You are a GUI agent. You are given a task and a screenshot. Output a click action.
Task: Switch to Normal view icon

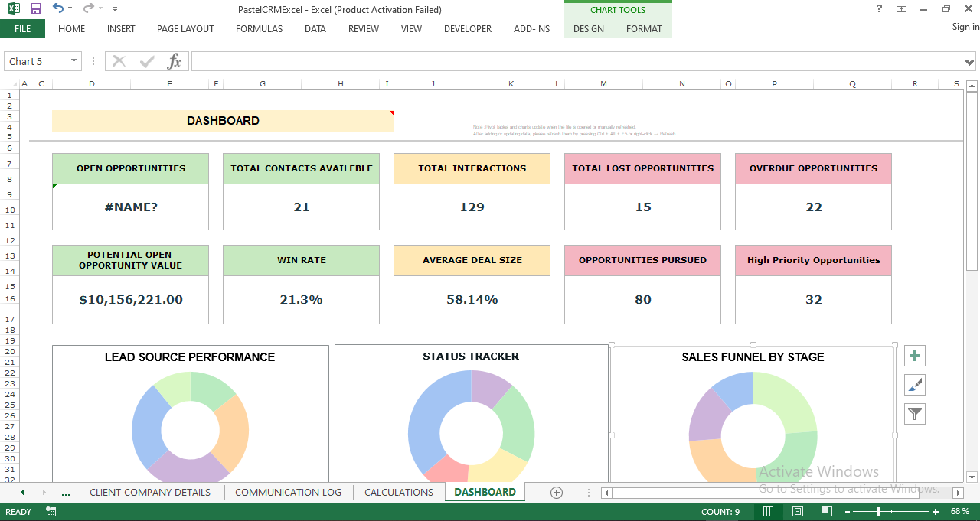(x=768, y=511)
